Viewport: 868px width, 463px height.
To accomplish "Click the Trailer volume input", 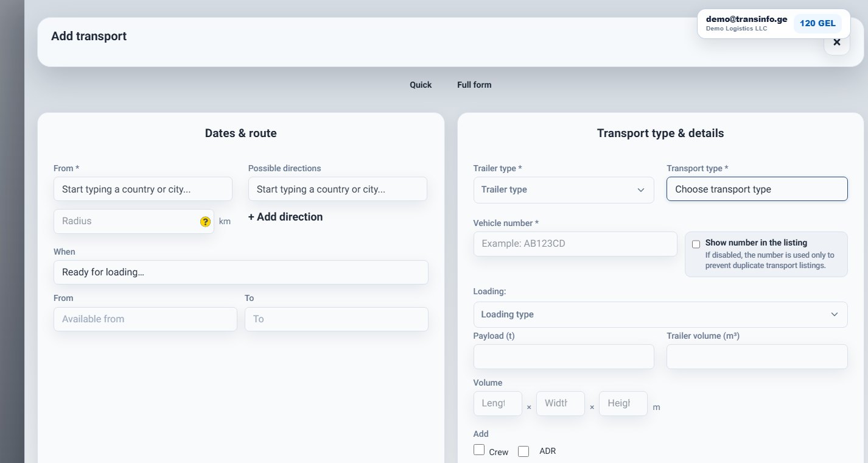I will pyautogui.click(x=757, y=356).
